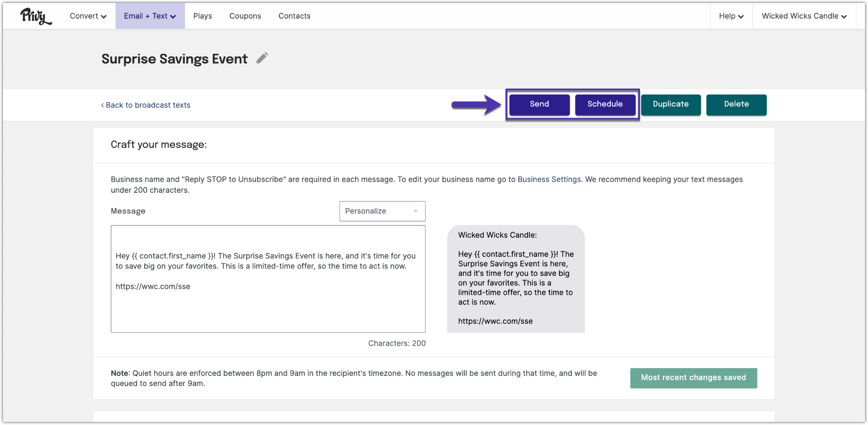Click the Most recent changes saved button

tap(693, 378)
